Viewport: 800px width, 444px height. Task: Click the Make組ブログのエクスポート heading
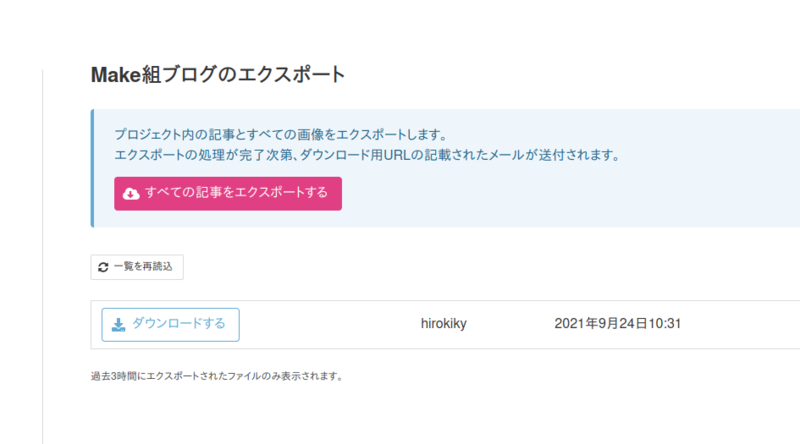[218, 75]
